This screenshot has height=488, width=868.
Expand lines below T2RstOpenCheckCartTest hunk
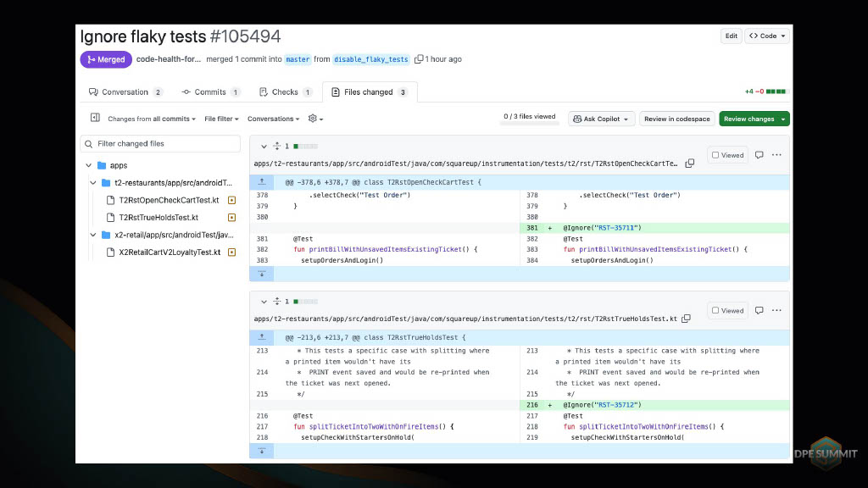tap(262, 274)
